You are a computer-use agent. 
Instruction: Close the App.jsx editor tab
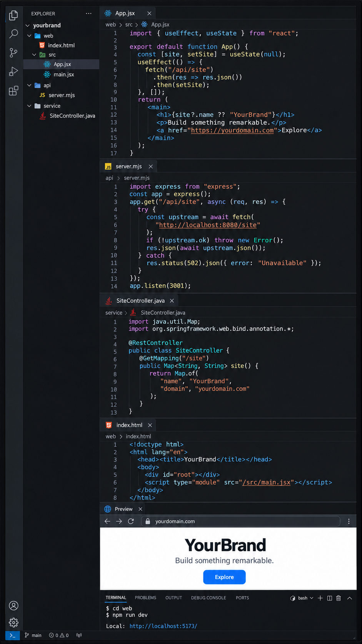[x=149, y=13]
